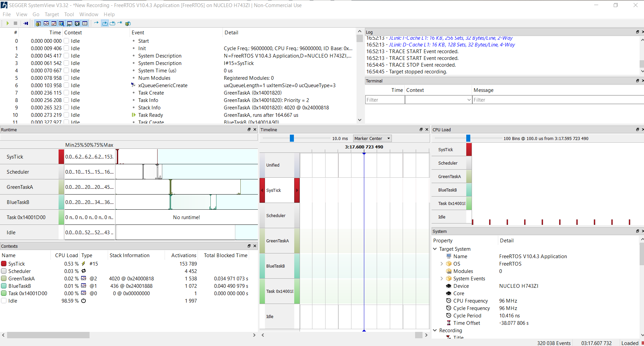This screenshot has height=346, width=644.
Task: Start recording with the green play icon
Action: [x=7, y=23]
